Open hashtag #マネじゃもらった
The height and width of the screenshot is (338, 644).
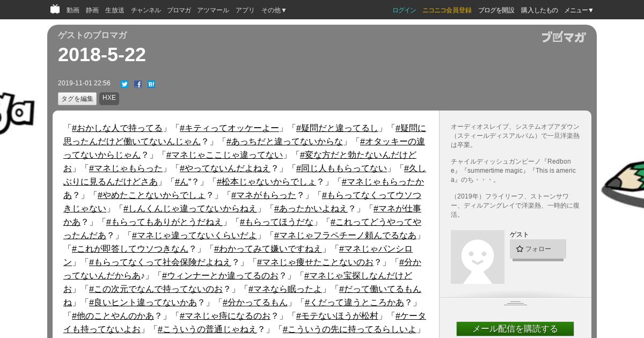click(x=126, y=168)
